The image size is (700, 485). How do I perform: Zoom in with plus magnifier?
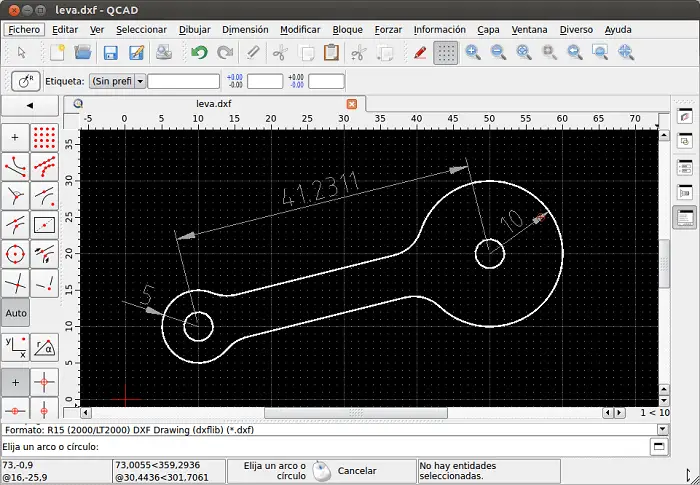(x=472, y=53)
